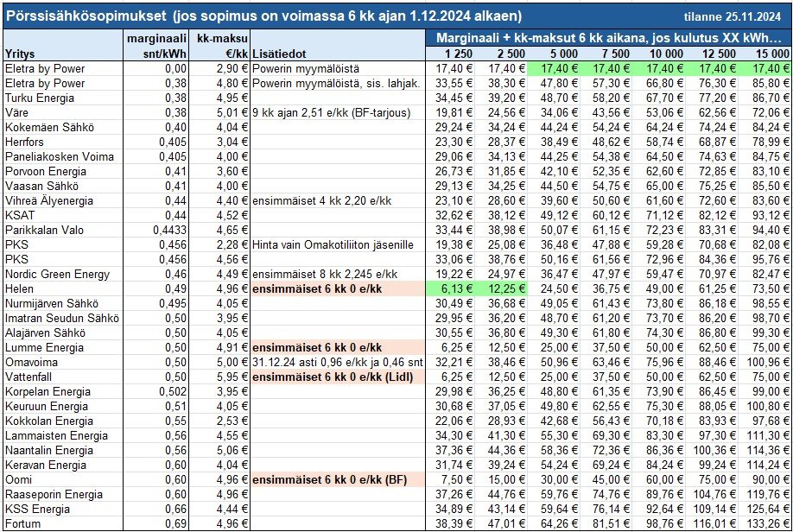Select the 'marginaali snt/kWh' column header

point(156,46)
